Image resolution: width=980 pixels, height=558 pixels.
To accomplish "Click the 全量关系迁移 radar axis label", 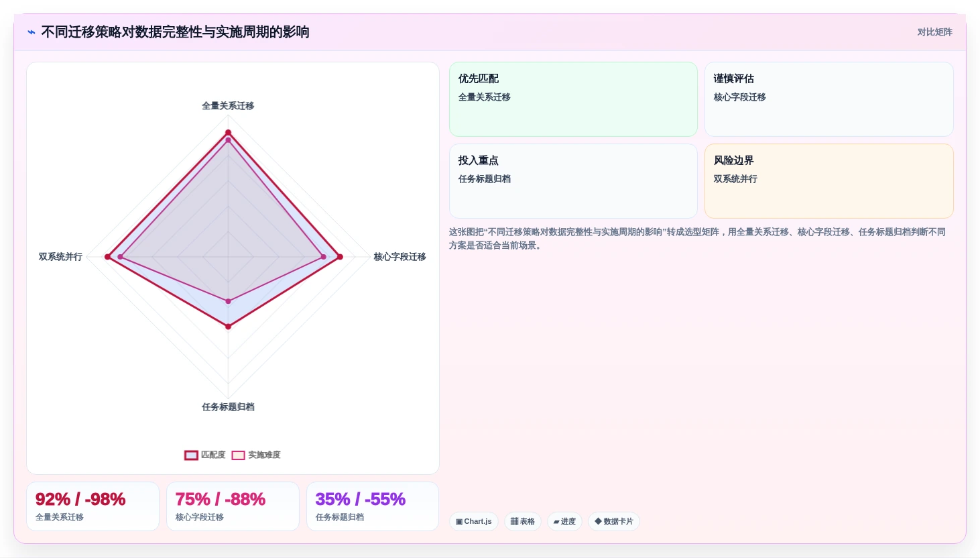I will (x=228, y=106).
